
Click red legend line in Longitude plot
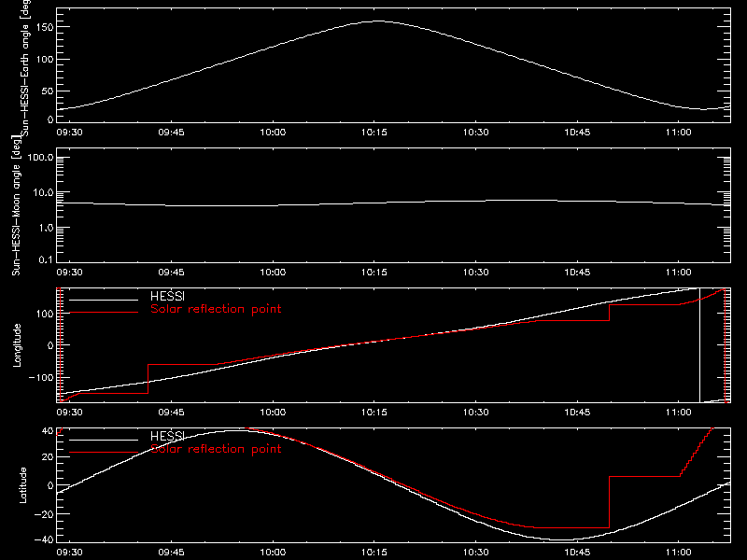tap(104, 313)
